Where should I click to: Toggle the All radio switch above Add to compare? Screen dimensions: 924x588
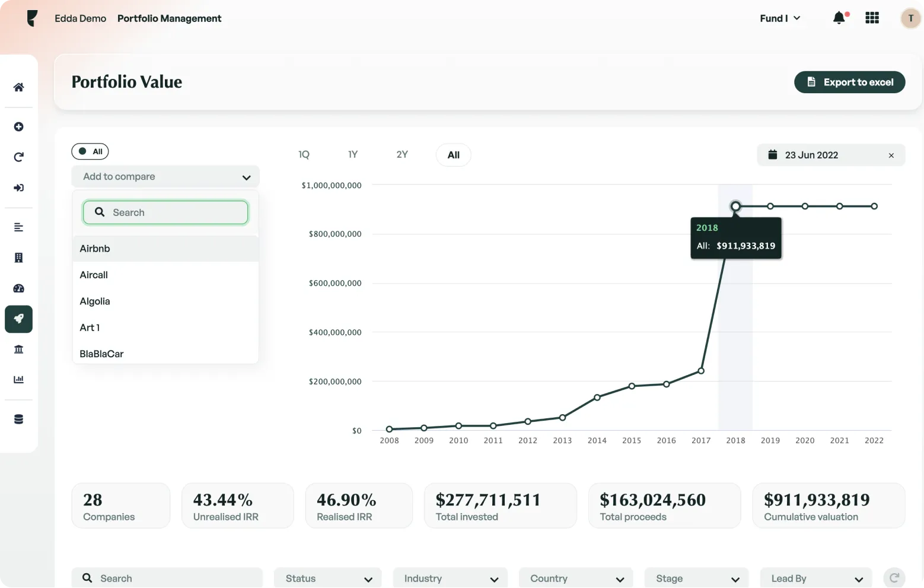click(90, 151)
